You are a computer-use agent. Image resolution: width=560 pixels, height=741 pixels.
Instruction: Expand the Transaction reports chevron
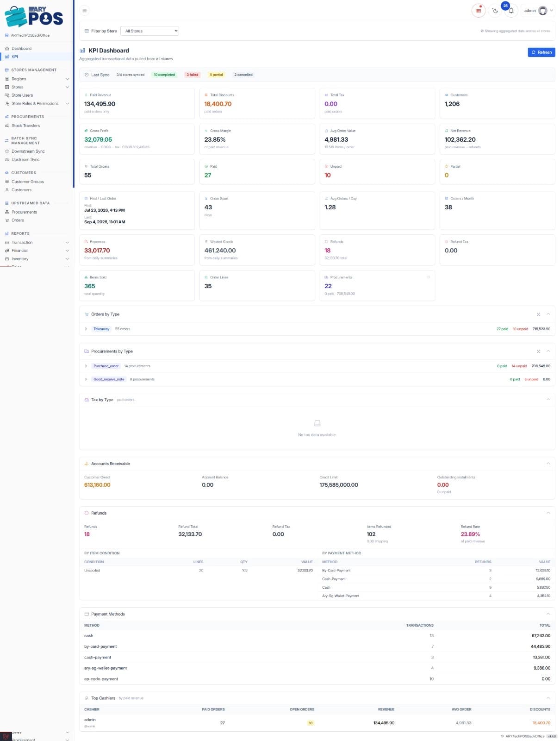click(x=67, y=243)
